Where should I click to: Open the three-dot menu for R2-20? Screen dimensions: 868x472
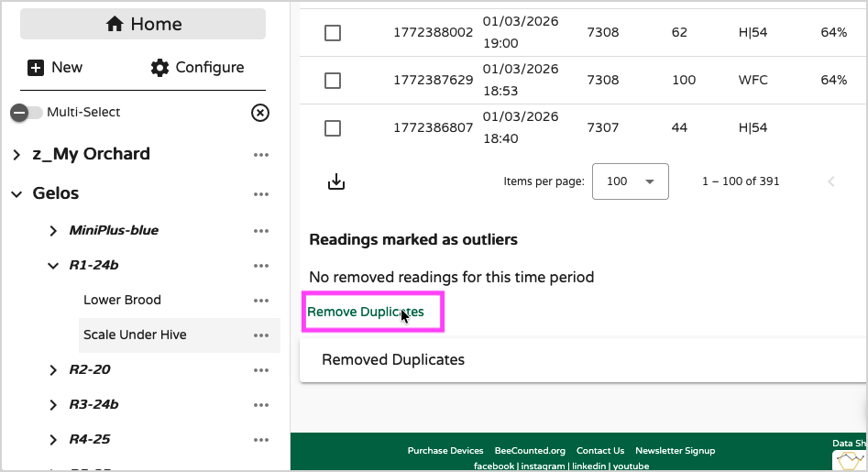click(x=261, y=370)
